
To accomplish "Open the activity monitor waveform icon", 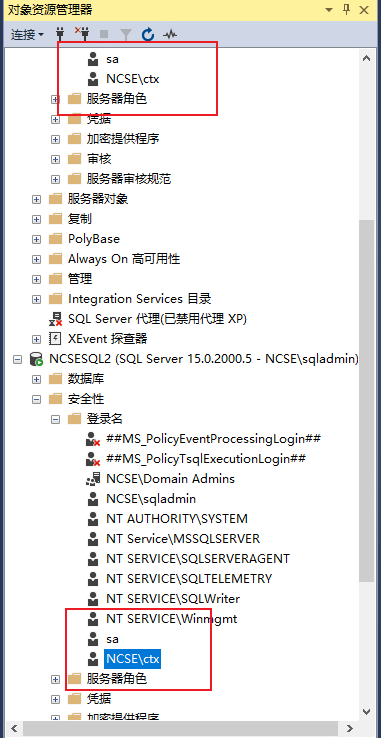I will click(170, 34).
